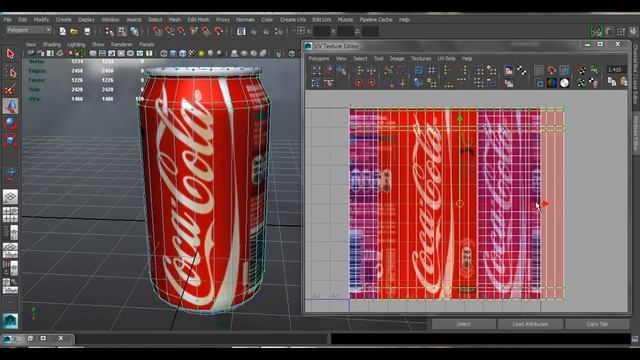Screen dimensions: 640x360
Task: Open scene folder icon
Action: (74, 31)
